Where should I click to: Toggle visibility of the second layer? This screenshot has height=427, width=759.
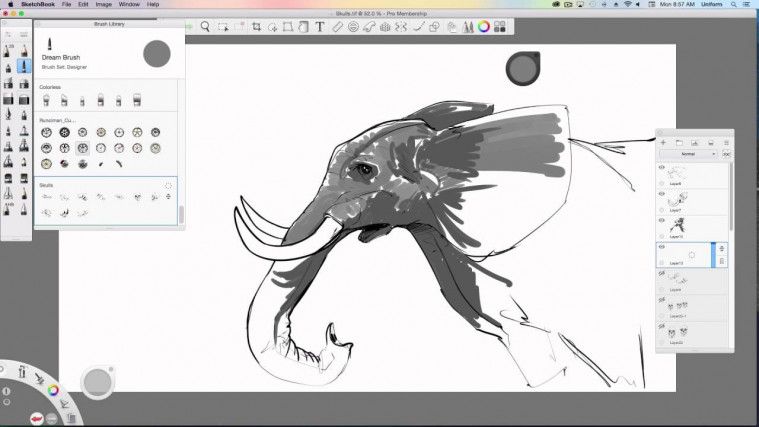pos(662,194)
